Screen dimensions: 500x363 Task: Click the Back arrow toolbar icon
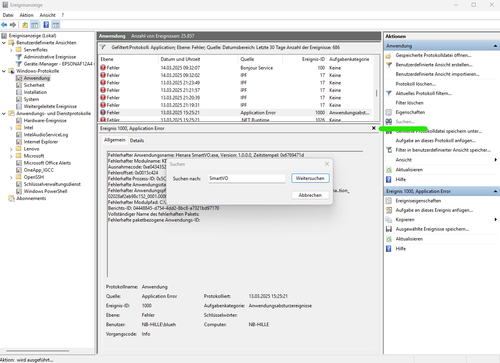[4, 25]
